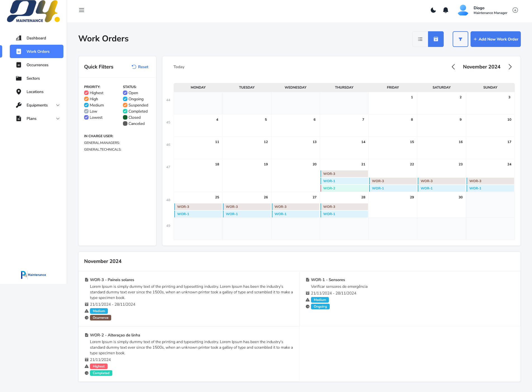Open Sectors via its folder icon
532x392 pixels.
(x=19, y=78)
